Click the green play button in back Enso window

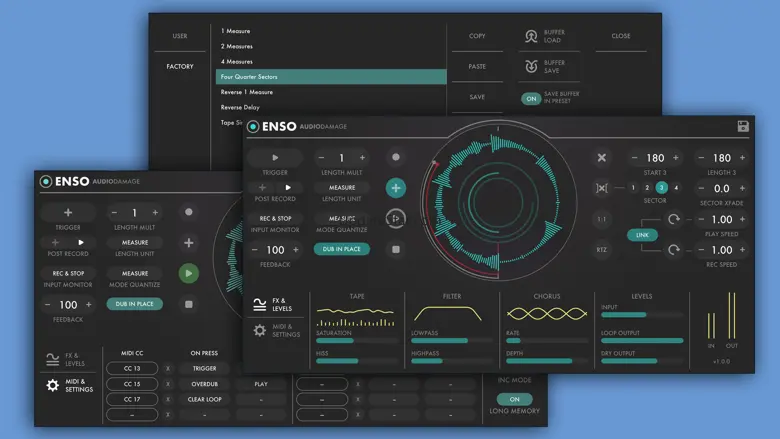pos(189,273)
